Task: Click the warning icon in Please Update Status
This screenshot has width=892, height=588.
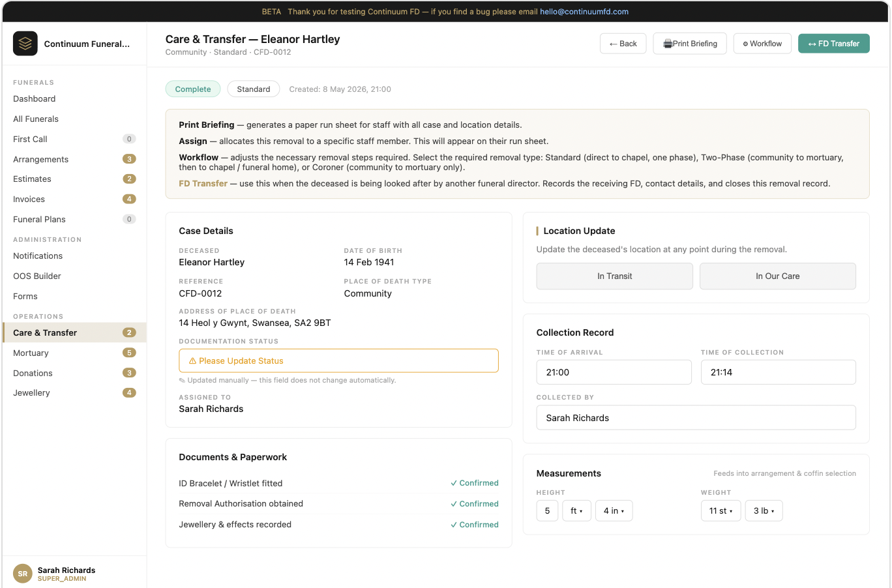Action: tap(192, 360)
